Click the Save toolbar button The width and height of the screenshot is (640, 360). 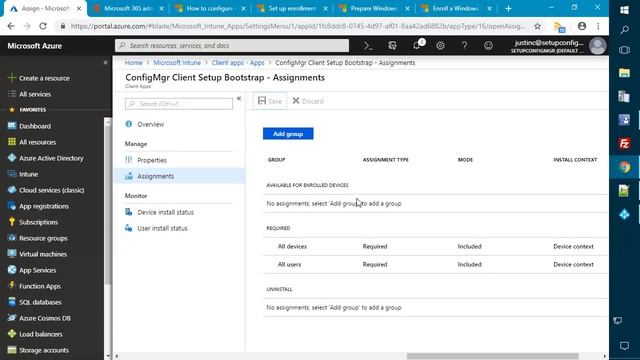[270, 101]
